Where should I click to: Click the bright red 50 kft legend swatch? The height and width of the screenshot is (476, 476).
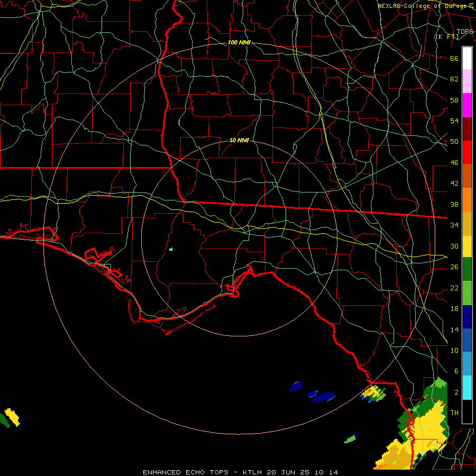point(467,152)
